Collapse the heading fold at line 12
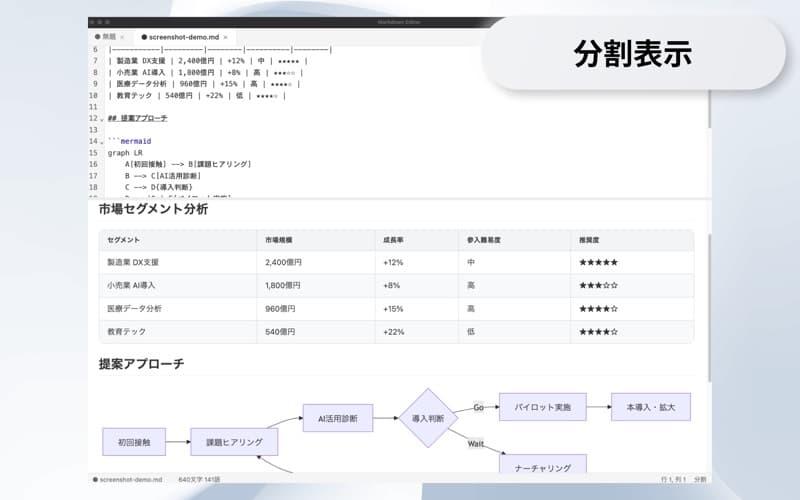 (x=102, y=119)
